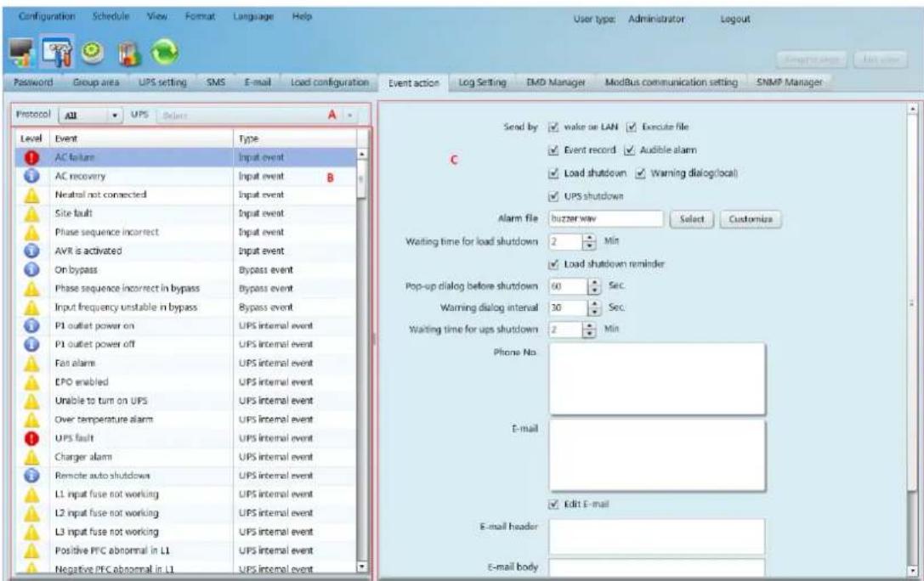Click red alert icon for AC failure
924x581 pixels.
(x=31, y=158)
